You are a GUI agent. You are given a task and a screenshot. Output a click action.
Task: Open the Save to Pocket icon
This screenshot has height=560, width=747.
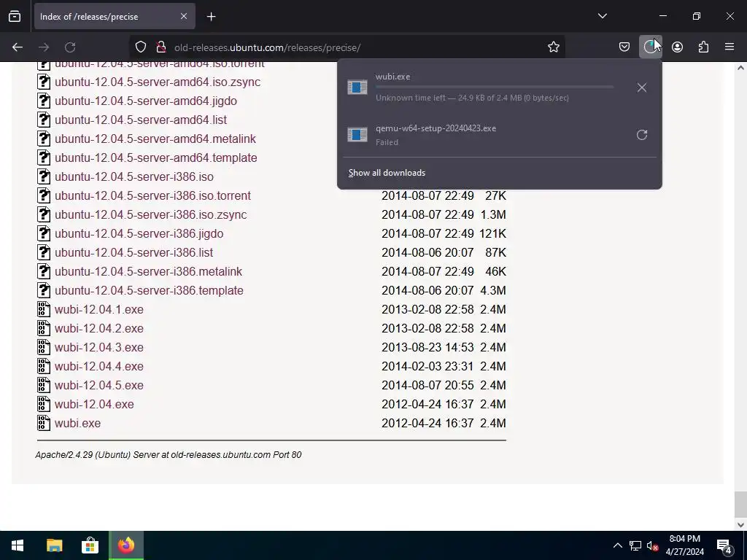click(624, 47)
